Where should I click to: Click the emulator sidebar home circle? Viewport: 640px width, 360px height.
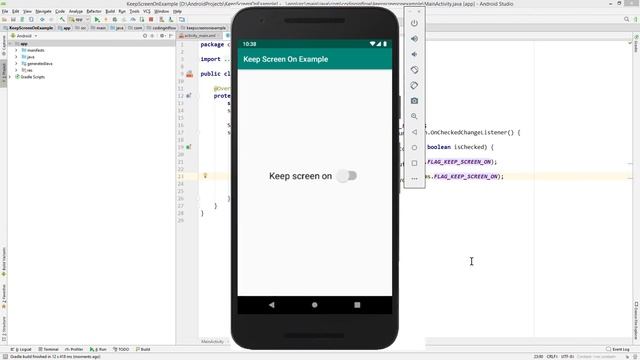pyautogui.click(x=414, y=147)
